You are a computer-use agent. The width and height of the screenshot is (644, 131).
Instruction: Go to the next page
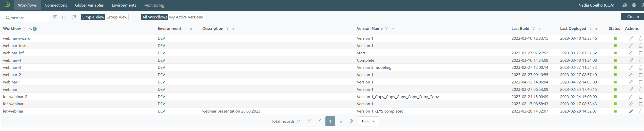341,121
